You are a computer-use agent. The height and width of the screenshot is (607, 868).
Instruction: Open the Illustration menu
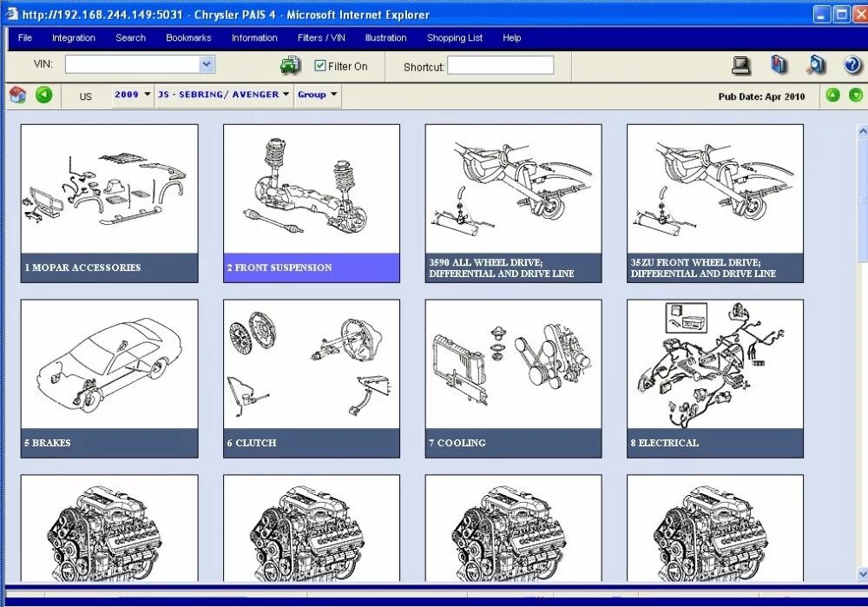386,37
